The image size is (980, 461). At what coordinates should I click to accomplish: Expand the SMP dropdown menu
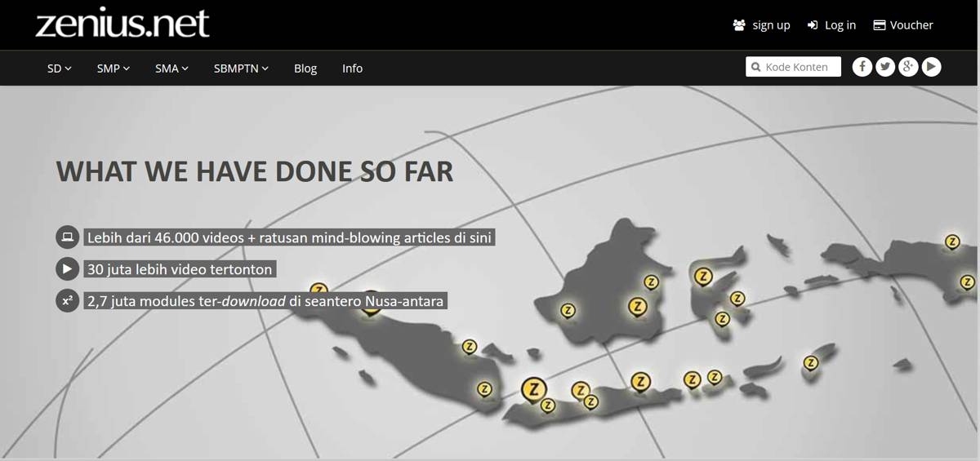(x=114, y=69)
